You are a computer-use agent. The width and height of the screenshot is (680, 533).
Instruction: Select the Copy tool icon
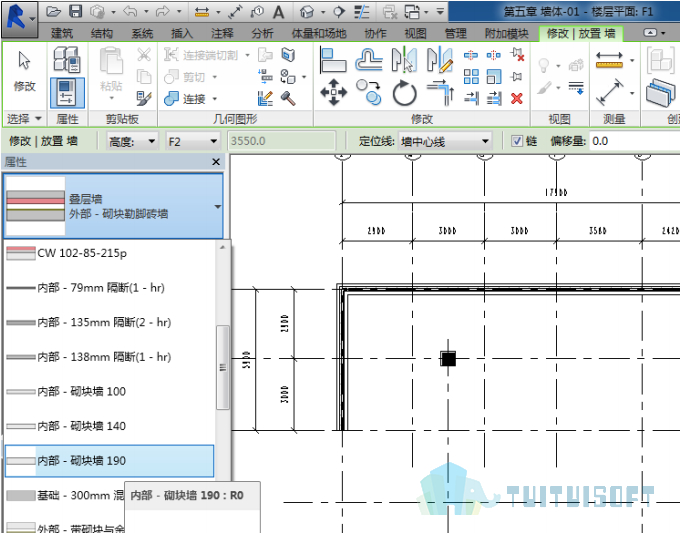[369, 92]
